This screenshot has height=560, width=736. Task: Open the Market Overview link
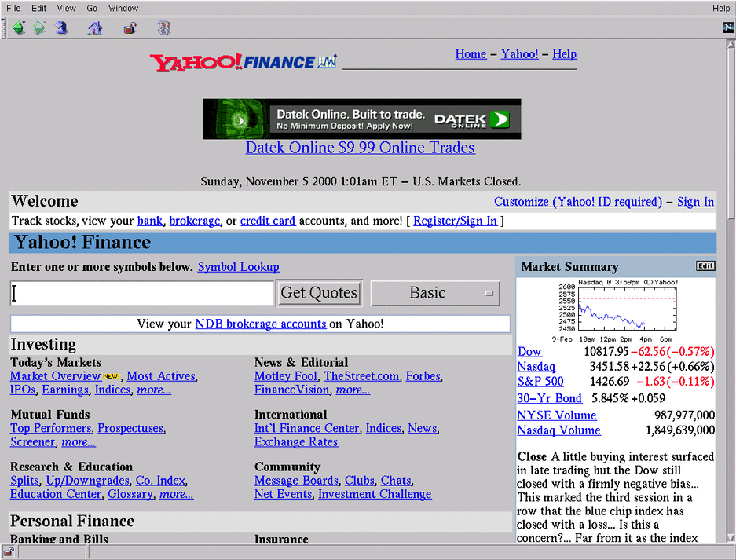(56, 376)
